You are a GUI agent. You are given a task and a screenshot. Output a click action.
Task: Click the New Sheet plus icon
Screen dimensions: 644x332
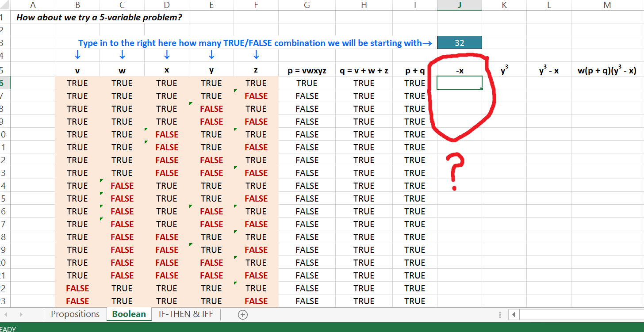[x=242, y=314]
